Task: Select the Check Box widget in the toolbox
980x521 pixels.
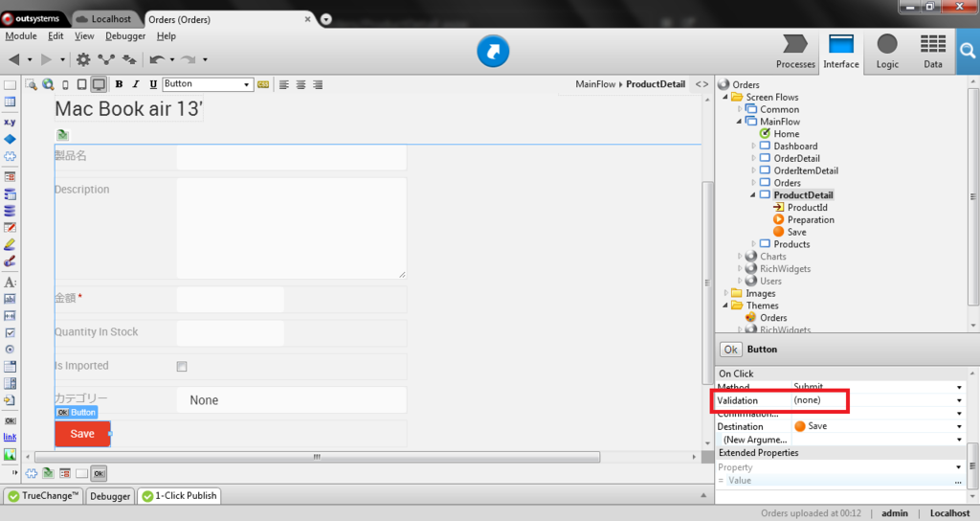Action: (10, 332)
